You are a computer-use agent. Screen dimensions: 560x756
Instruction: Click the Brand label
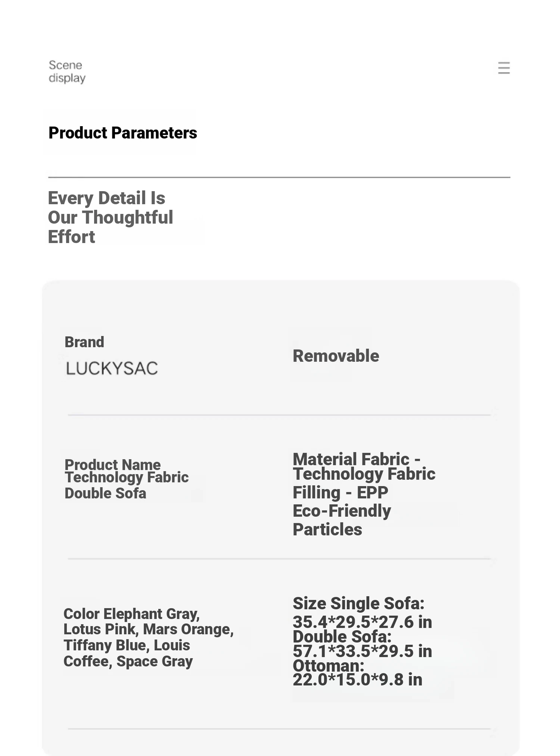84,342
